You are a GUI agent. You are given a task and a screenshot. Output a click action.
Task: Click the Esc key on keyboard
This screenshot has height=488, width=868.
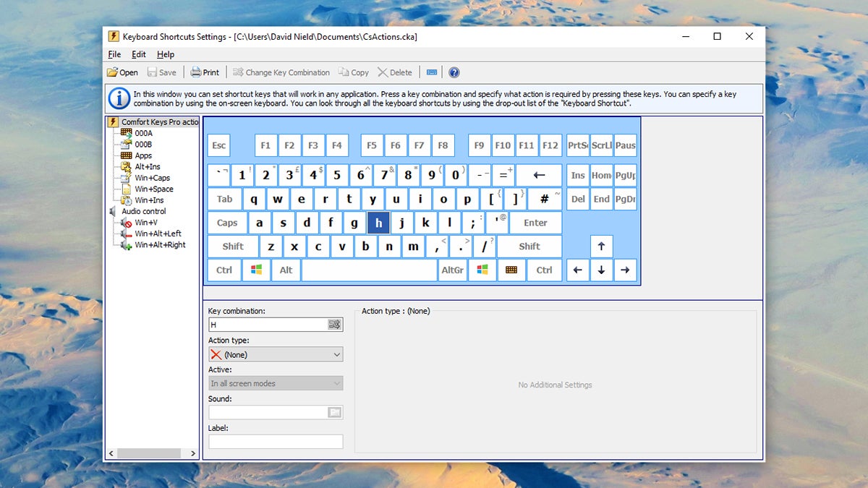pos(218,145)
